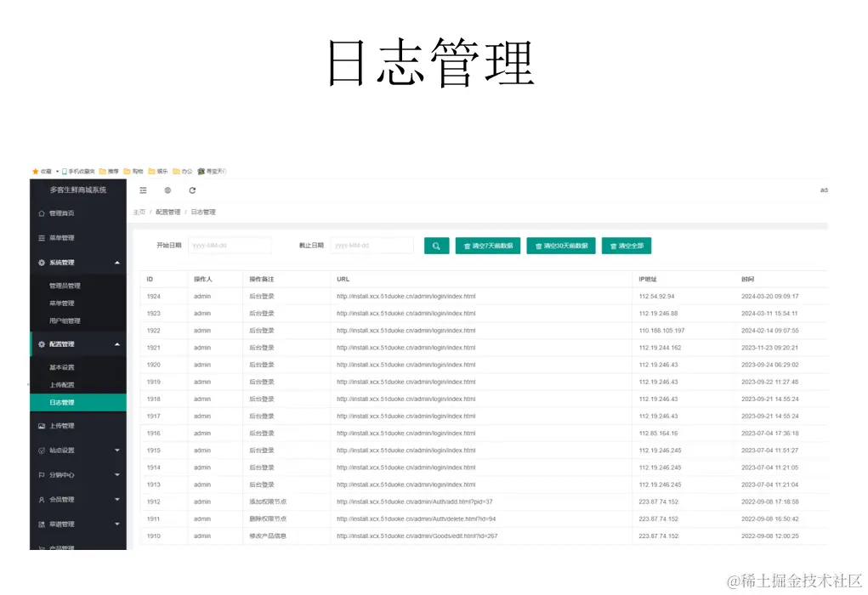The width and height of the screenshot is (868, 595).
Task: Click the 清空7天前数据 button
Action: [x=488, y=245]
